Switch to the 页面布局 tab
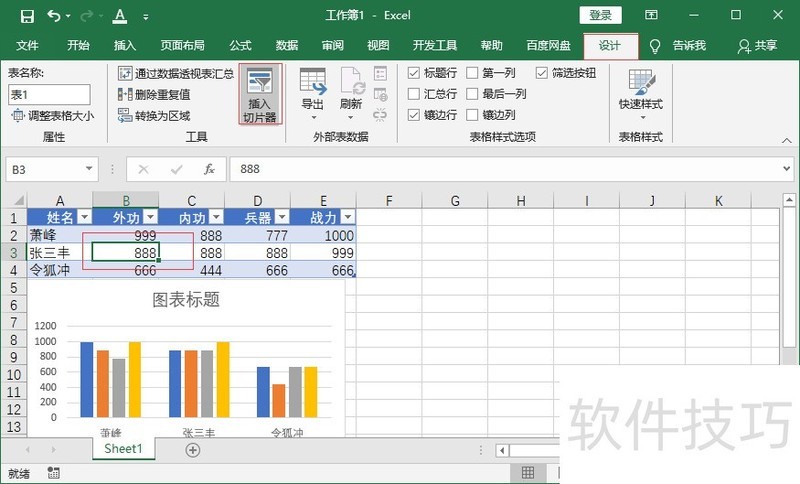Viewport: 800px width, 484px height. (x=182, y=45)
